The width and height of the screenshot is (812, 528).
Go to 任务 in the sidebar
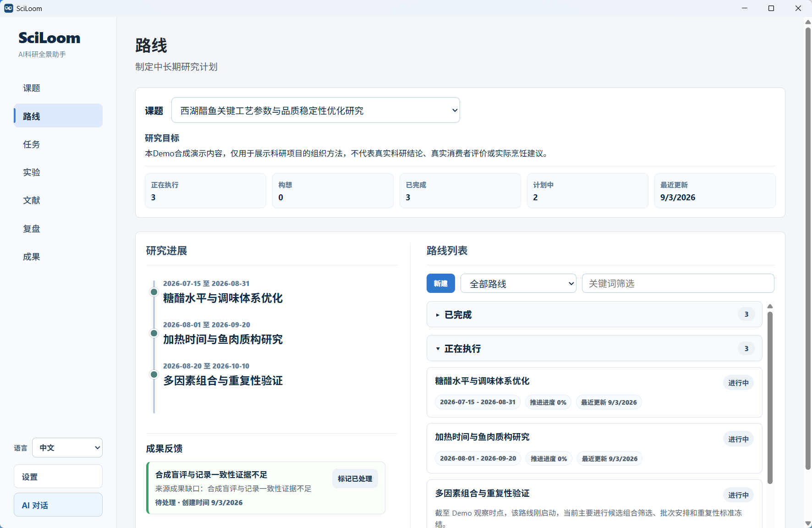[58, 144]
